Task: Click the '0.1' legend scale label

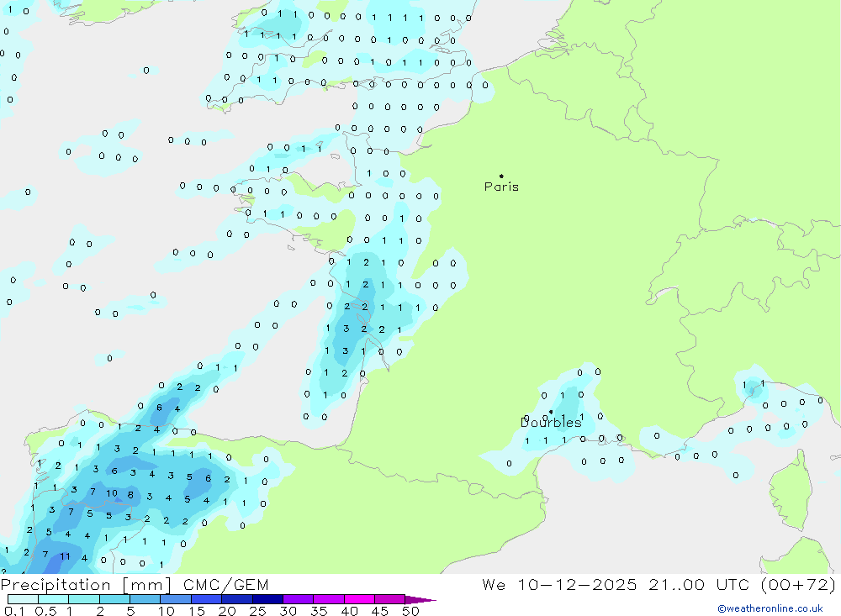Action: (14, 611)
